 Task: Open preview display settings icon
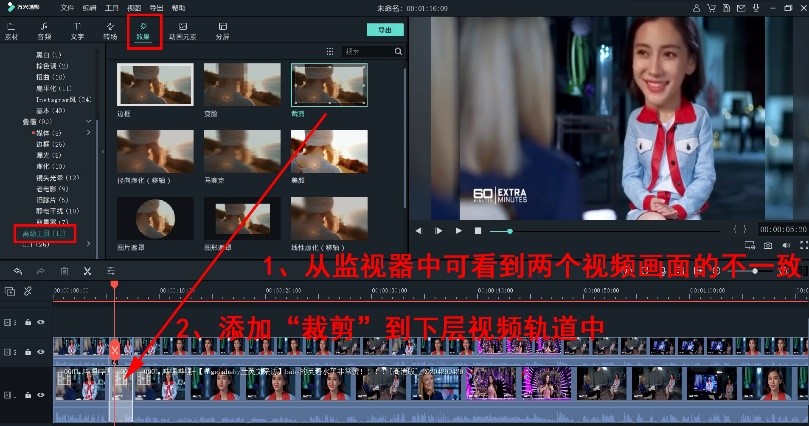click(750, 245)
